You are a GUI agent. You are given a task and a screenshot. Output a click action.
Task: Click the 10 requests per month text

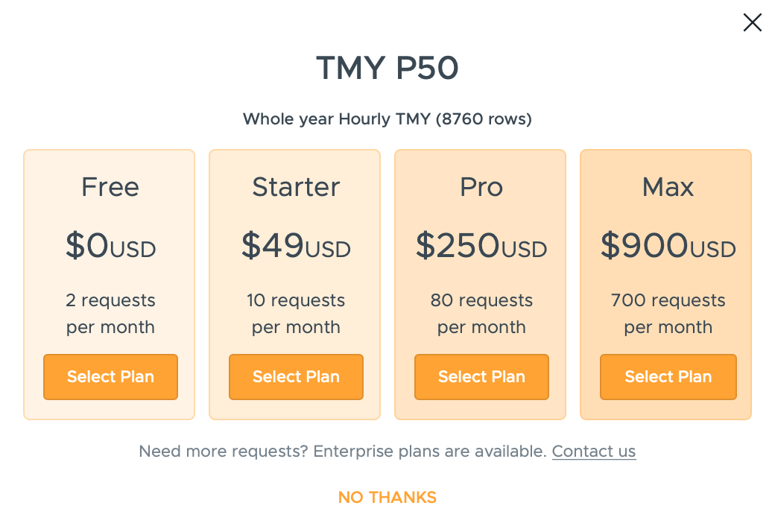click(x=296, y=314)
